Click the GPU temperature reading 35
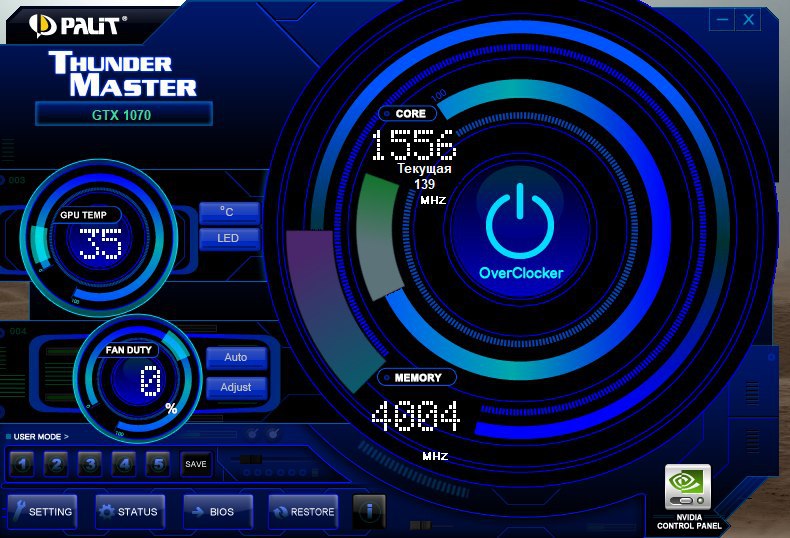The height and width of the screenshot is (538, 790). 101,243
